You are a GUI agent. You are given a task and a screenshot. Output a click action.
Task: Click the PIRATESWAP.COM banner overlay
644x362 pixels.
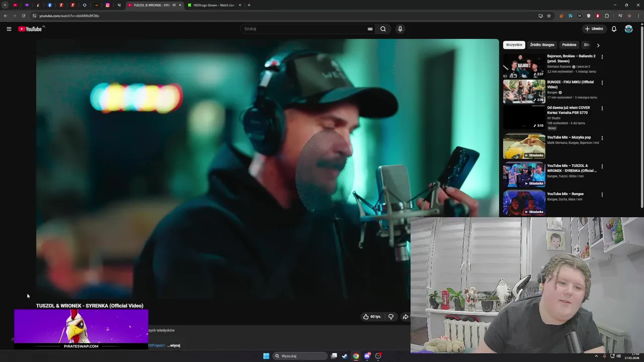coord(81,329)
